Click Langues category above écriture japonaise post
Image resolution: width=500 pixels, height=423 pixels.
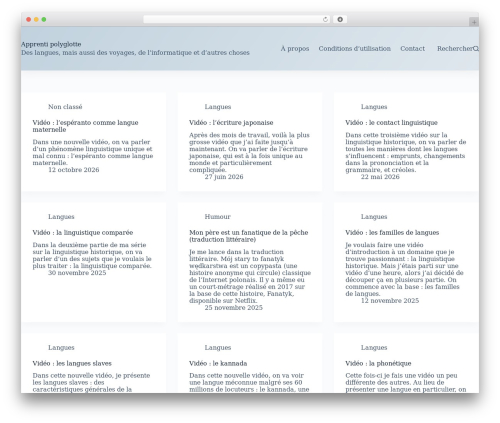click(218, 107)
